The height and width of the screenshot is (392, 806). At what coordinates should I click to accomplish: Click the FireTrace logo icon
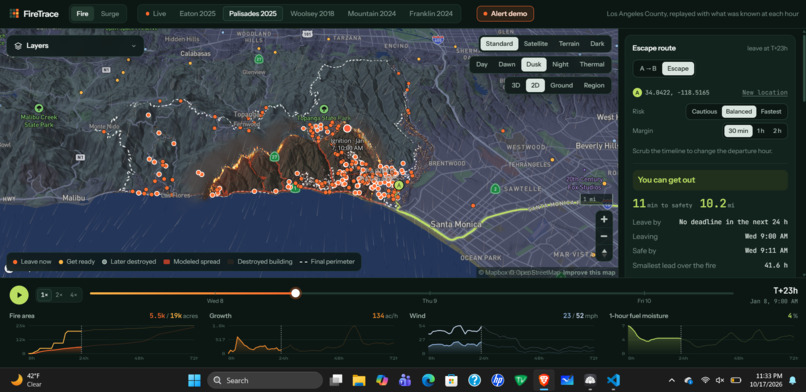pos(14,13)
